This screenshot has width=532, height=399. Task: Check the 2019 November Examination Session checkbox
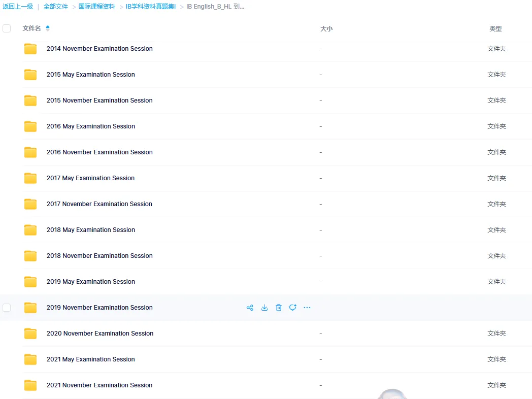tap(7, 308)
